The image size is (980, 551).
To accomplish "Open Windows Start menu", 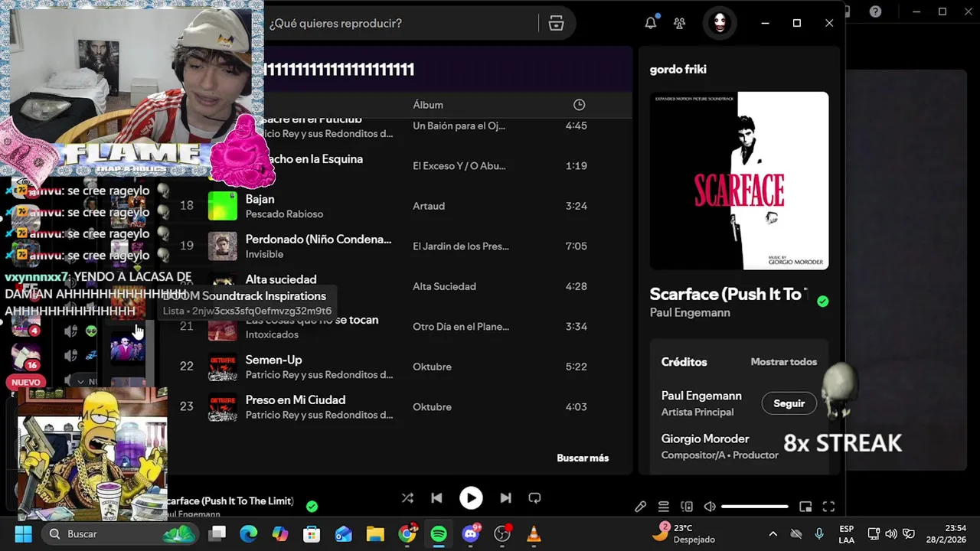I will tap(23, 533).
